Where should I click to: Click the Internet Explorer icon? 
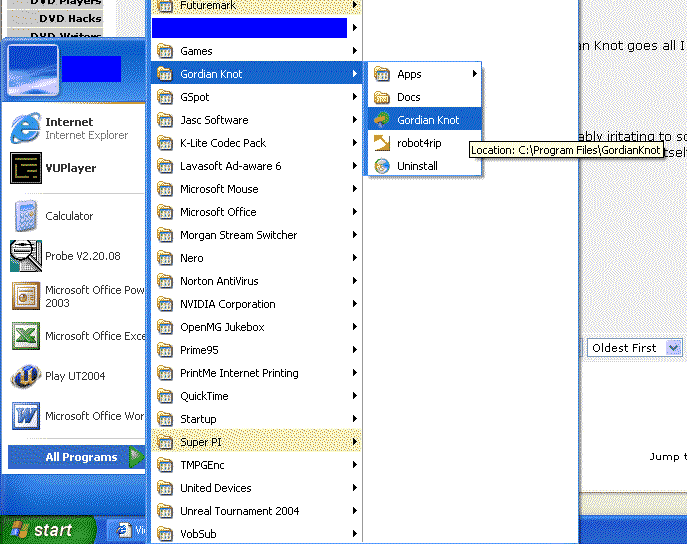26,128
